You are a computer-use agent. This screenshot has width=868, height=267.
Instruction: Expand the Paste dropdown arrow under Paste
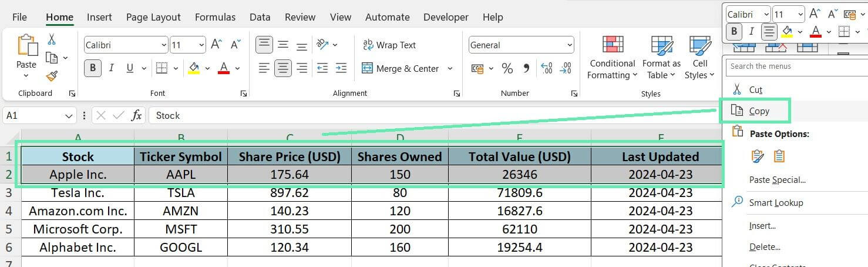click(26, 76)
